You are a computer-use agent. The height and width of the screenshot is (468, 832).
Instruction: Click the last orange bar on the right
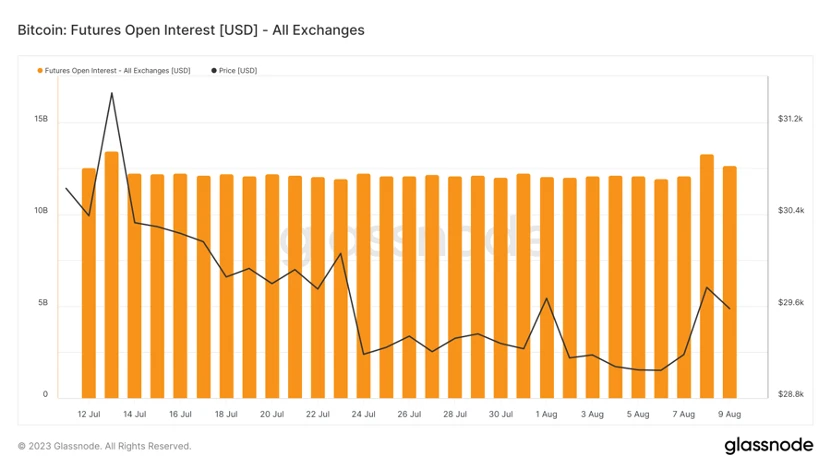(730, 282)
